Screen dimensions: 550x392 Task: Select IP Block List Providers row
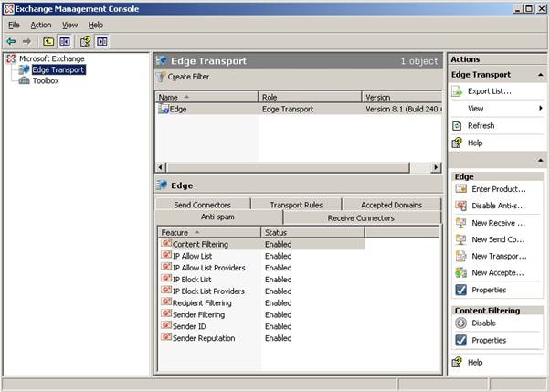[261, 291]
